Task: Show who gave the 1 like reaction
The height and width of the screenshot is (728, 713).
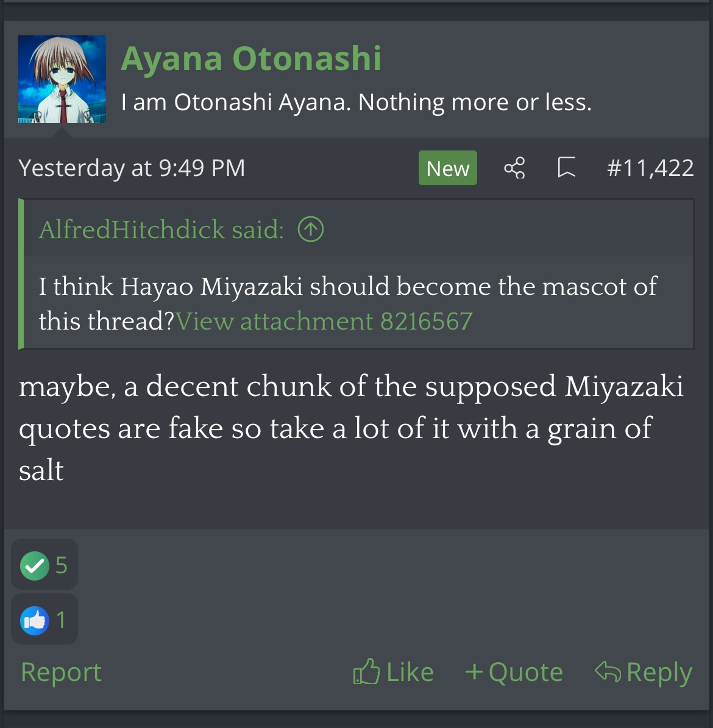Action: click(61, 621)
